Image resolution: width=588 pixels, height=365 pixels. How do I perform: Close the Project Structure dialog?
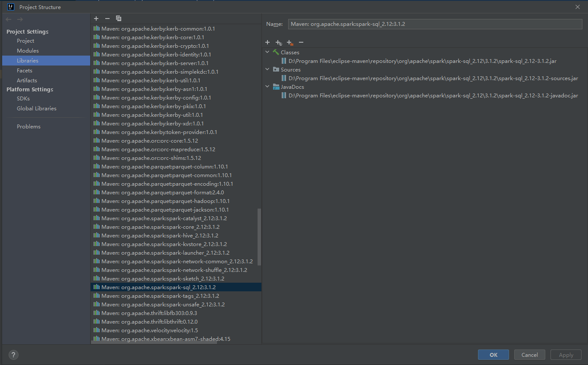click(x=578, y=7)
